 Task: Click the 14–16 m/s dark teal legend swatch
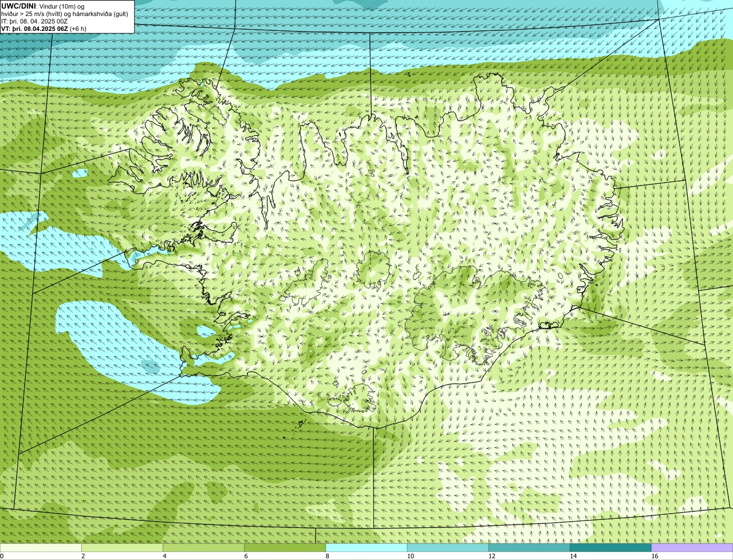[610, 547]
